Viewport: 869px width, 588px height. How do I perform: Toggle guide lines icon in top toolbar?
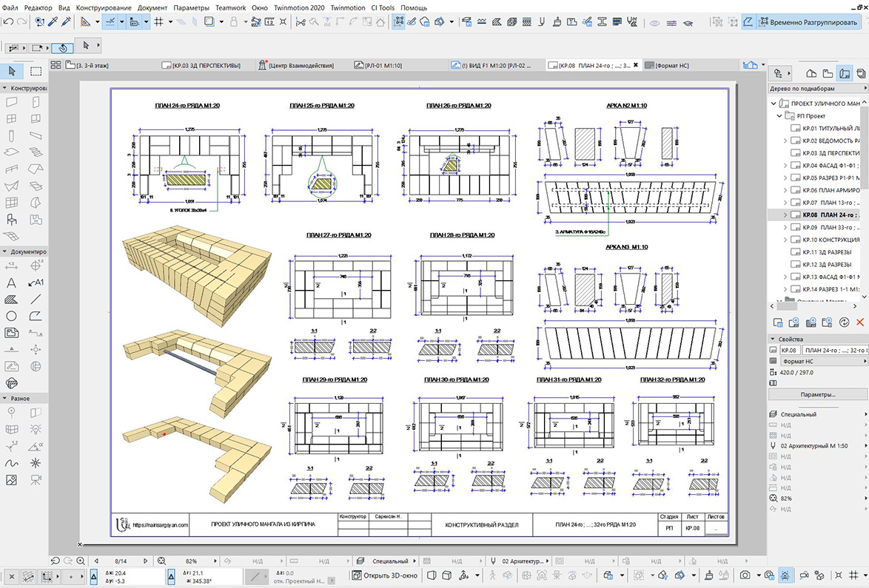pos(110,21)
